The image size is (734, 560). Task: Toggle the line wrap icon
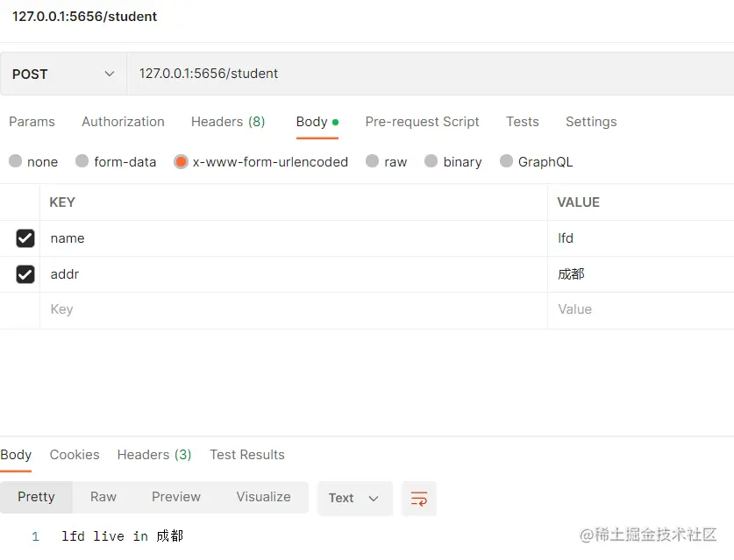point(419,499)
